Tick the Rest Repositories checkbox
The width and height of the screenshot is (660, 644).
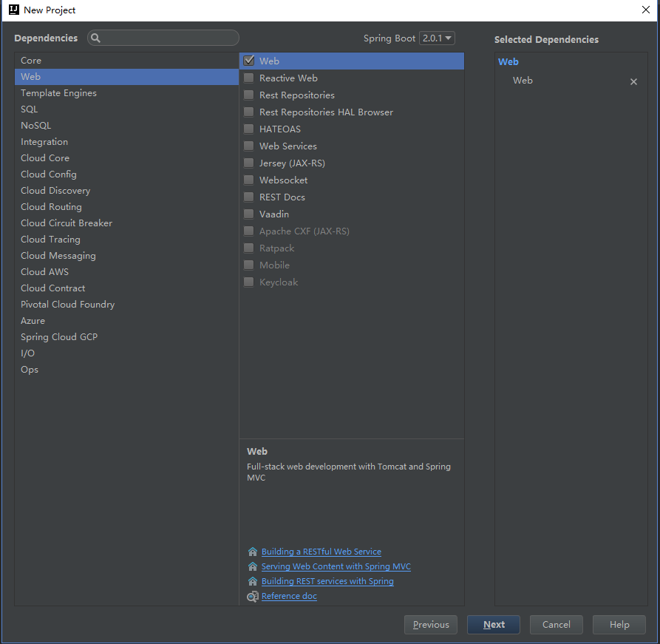pos(249,95)
